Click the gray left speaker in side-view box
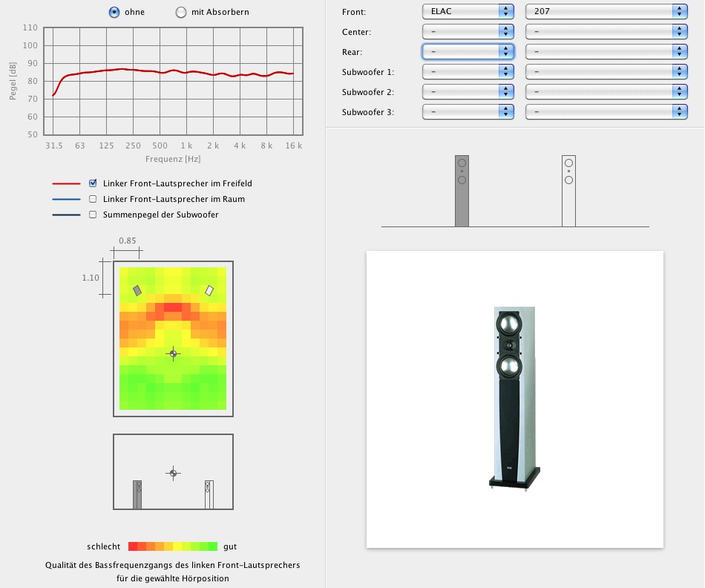Image resolution: width=705 pixels, height=588 pixels. tap(137, 494)
